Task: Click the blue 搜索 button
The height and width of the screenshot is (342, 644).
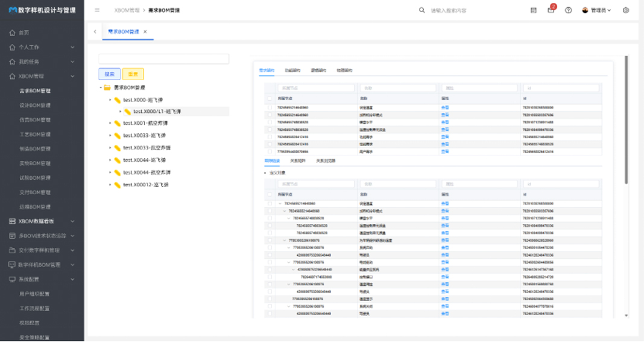Action: pyautogui.click(x=109, y=74)
